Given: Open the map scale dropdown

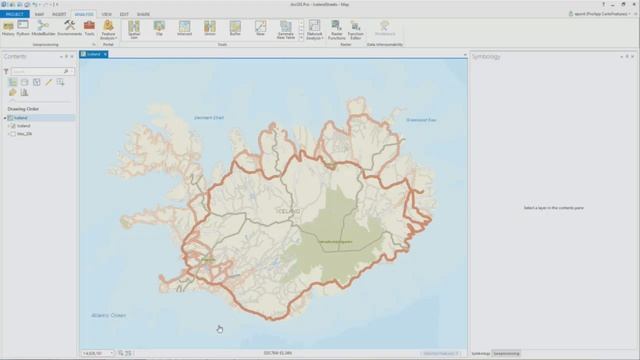Looking at the screenshot, I should (x=111, y=353).
